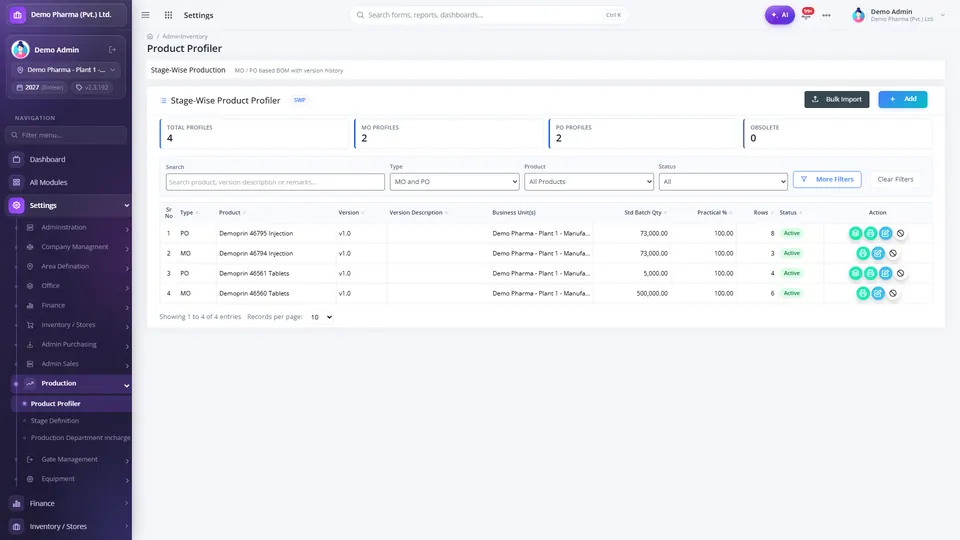Open Stage Definition menu item
The image size is (960, 540).
pyautogui.click(x=55, y=421)
